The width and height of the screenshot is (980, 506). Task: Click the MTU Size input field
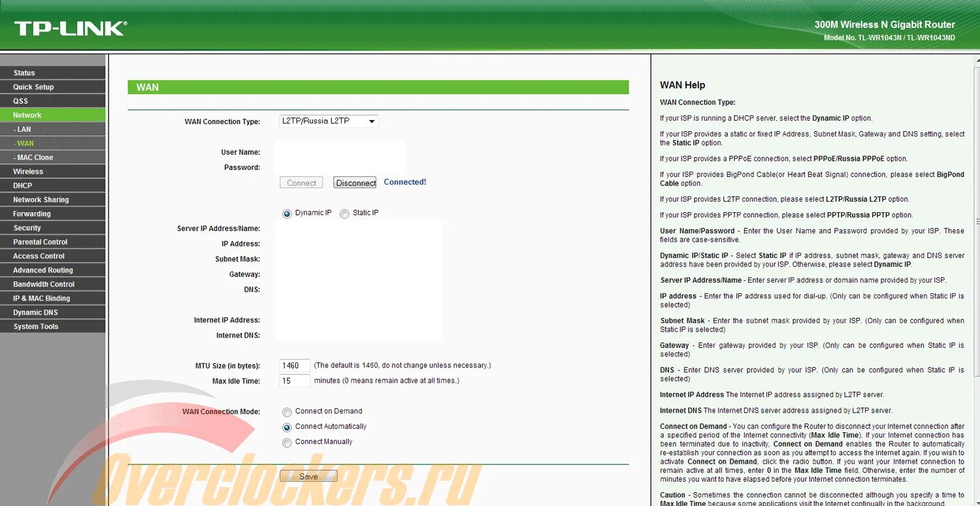295,366
